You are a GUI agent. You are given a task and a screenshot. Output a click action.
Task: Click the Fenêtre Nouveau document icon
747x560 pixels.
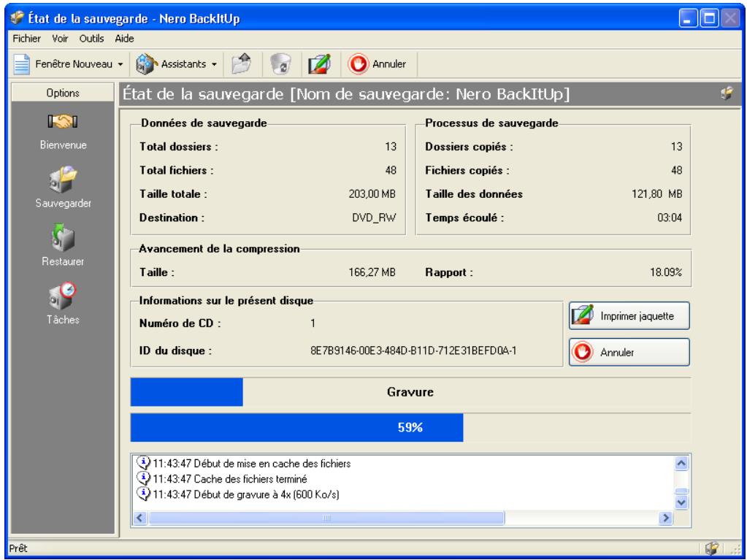click(x=21, y=64)
